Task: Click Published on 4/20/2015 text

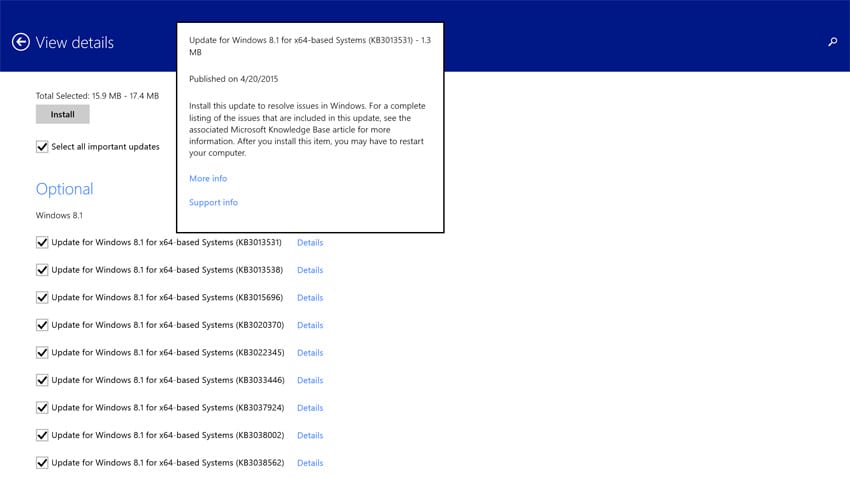Action: [x=234, y=79]
